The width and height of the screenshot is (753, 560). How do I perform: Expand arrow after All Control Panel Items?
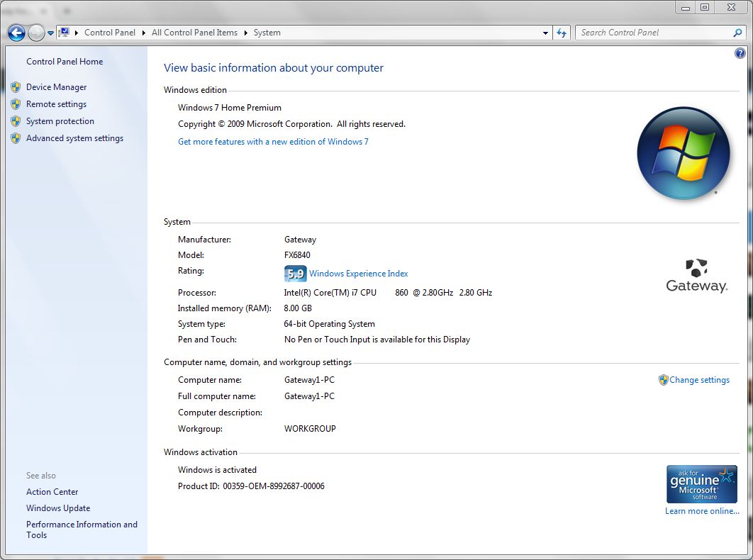(245, 33)
